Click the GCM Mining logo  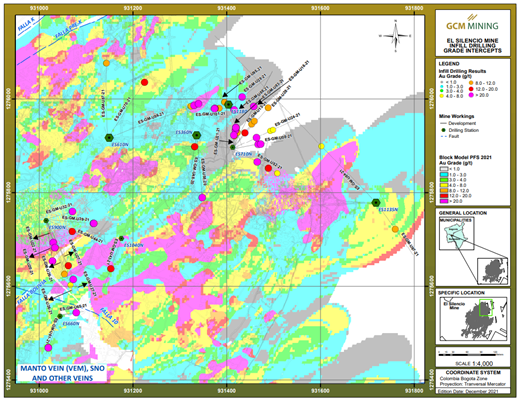point(472,23)
